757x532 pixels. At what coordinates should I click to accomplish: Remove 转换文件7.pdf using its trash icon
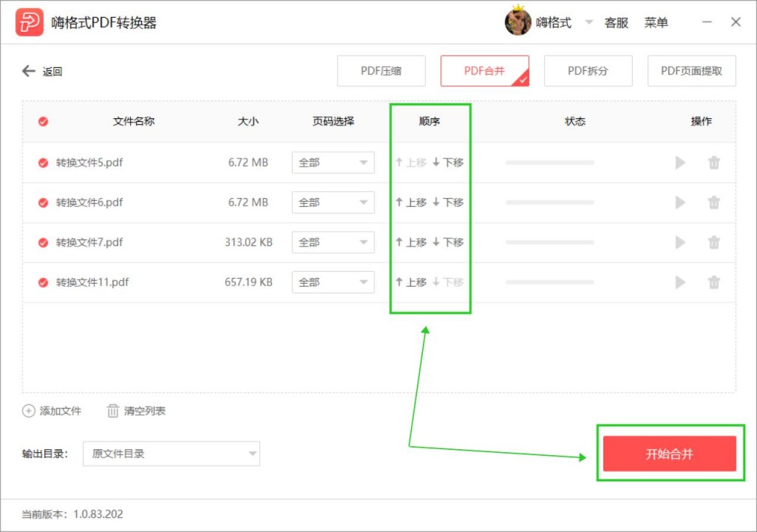tap(713, 242)
